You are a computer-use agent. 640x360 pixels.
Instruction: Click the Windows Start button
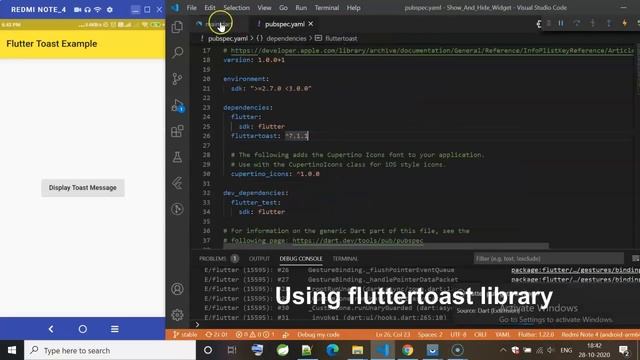click(12, 350)
